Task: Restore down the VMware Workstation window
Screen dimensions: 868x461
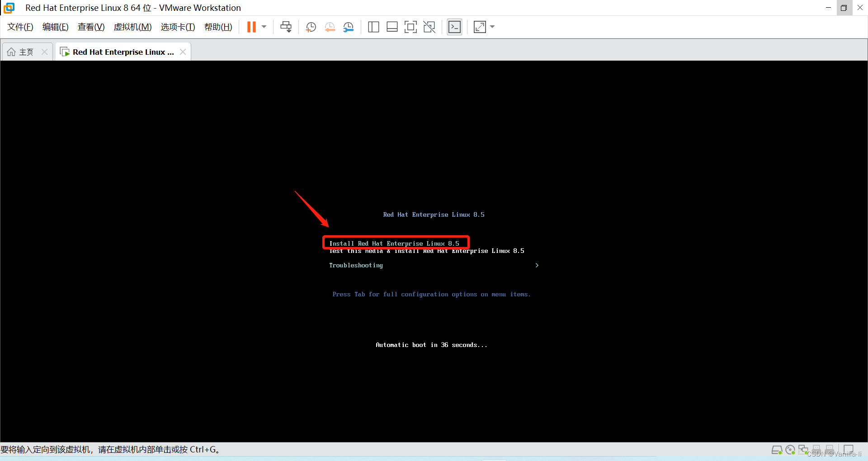Action: (844, 8)
